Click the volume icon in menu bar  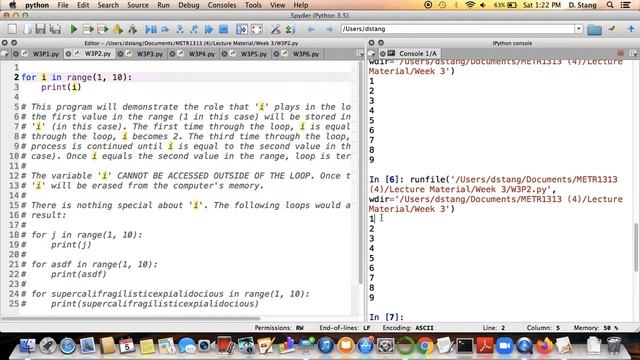pyautogui.click(x=483, y=5)
